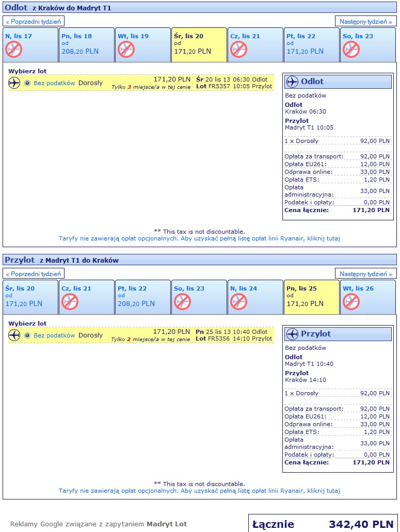Click 'Lot FR5356' flight number text
Viewport: 400px width, 532px height.
click(x=213, y=339)
